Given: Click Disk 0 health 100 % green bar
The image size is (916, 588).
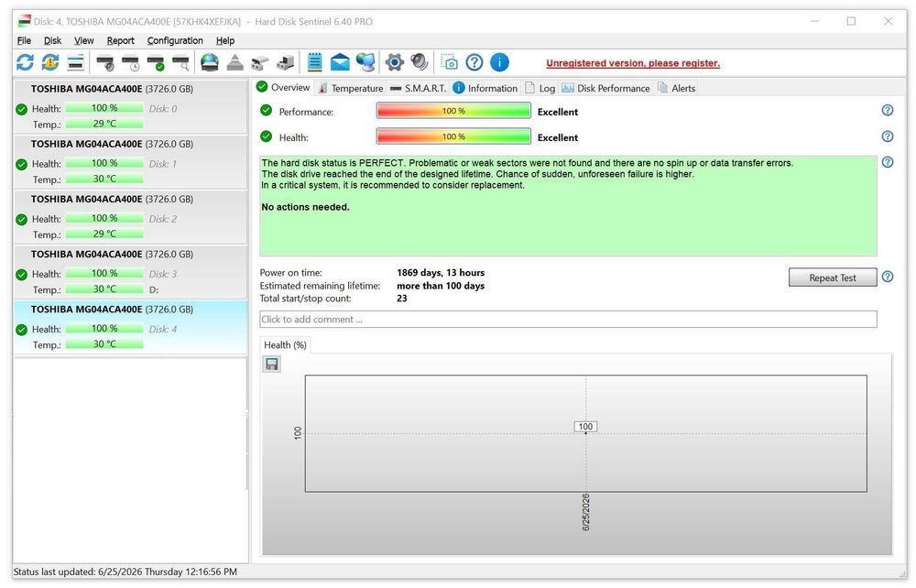Looking at the screenshot, I should click(104, 108).
